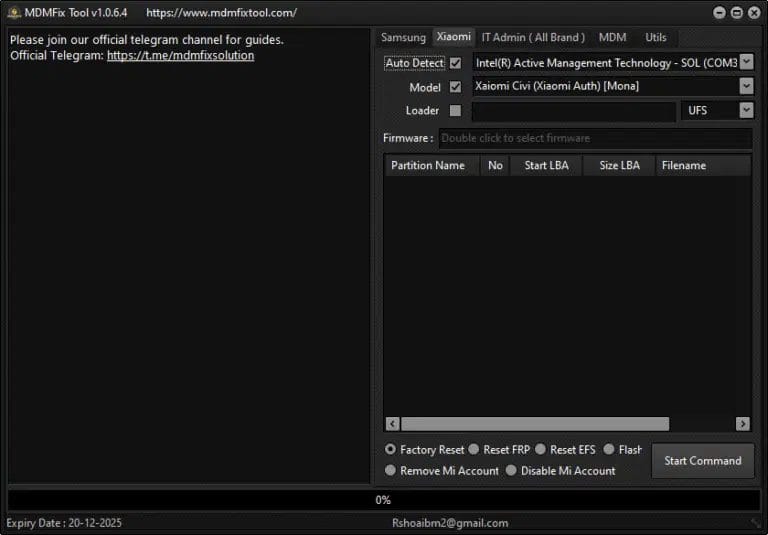
Task: Click the right arrow of horizontal scrollbar
Action: (x=742, y=424)
